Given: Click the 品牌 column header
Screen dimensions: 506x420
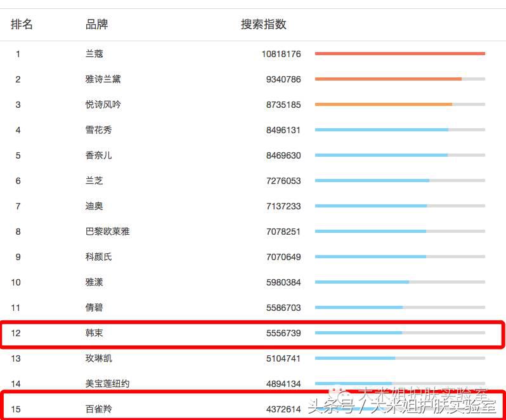Looking at the screenshot, I should (x=96, y=24).
